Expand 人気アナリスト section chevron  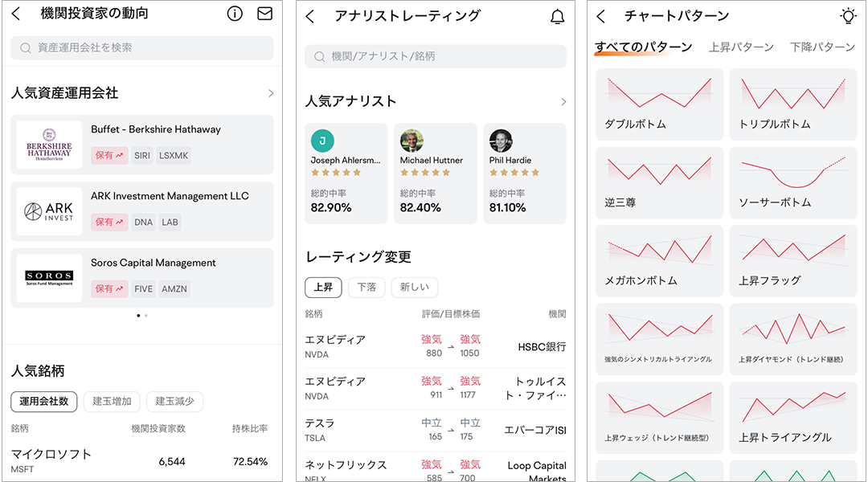[563, 102]
